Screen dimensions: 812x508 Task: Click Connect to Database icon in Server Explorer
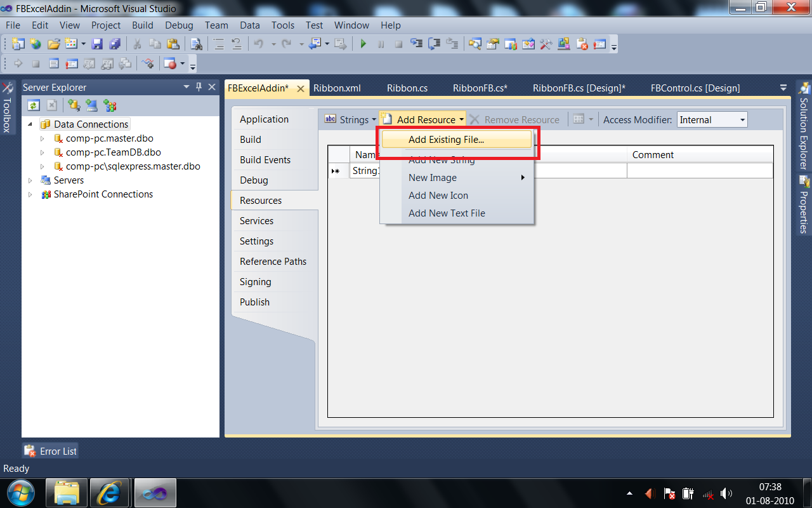click(74, 105)
